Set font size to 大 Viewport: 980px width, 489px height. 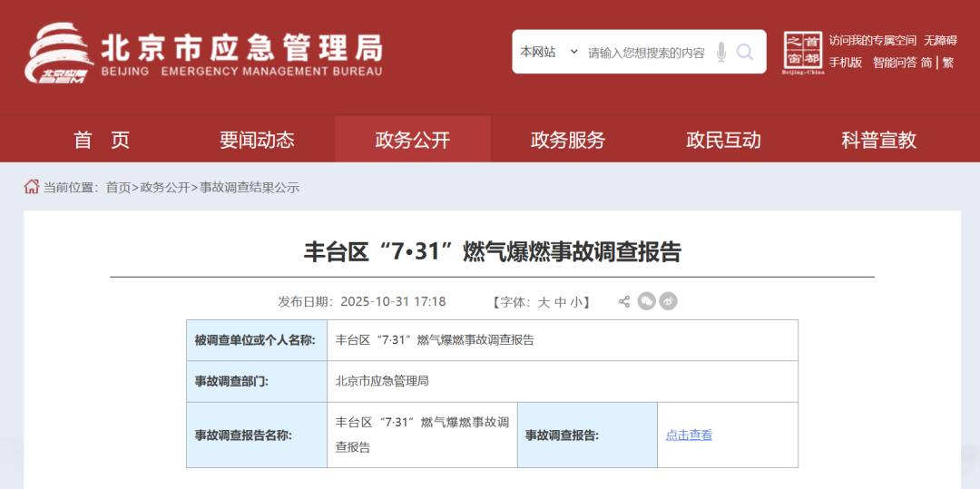click(x=544, y=302)
